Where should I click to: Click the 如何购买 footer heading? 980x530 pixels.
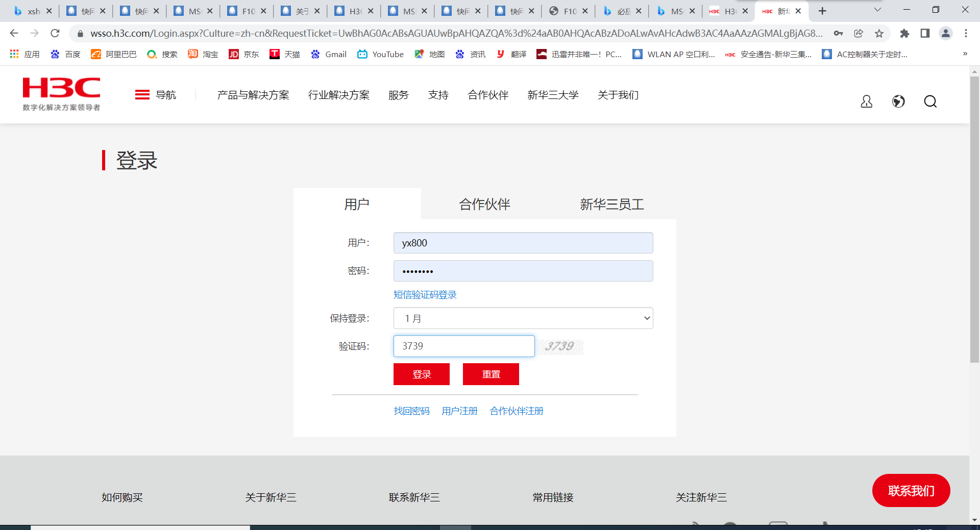(122, 497)
